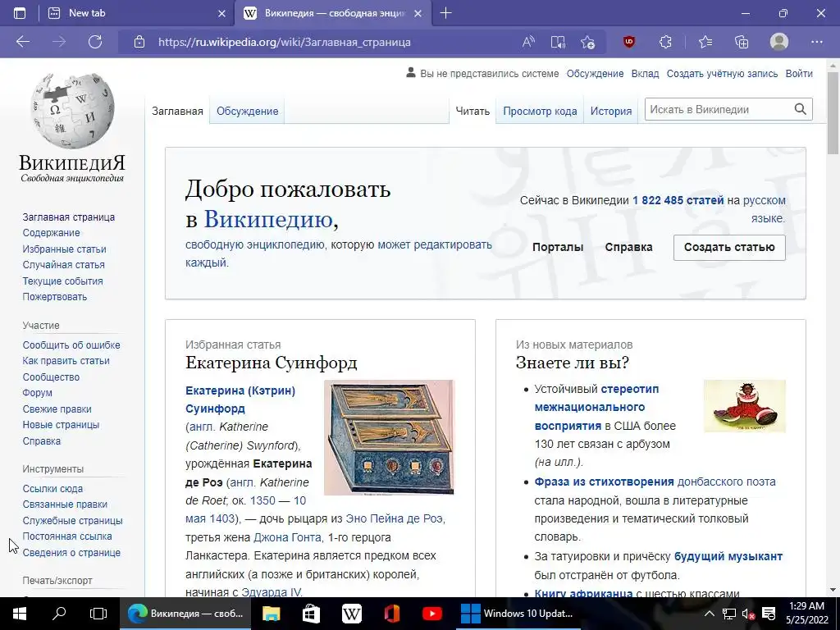Click the Wikipedia globe logo
The height and width of the screenshot is (630, 840).
pyautogui.click(x=73, y=111)
